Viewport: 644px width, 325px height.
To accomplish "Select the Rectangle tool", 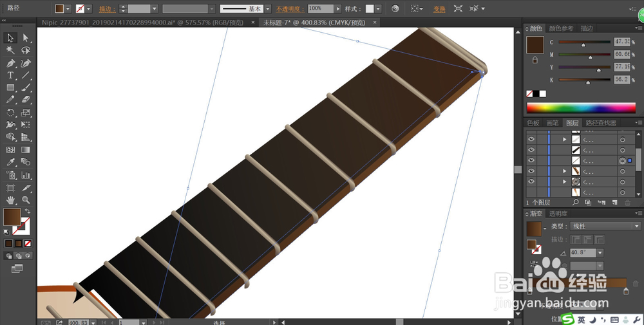I will [x=10, y=88].
